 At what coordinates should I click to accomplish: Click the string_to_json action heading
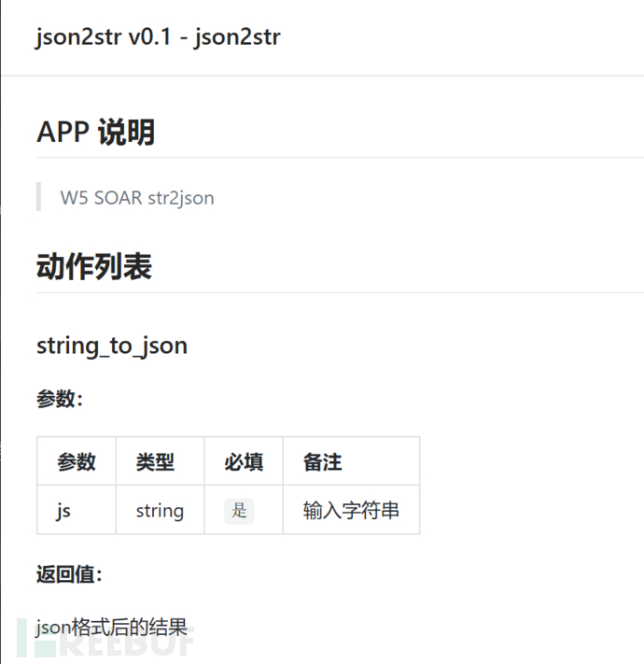[112, 346]
